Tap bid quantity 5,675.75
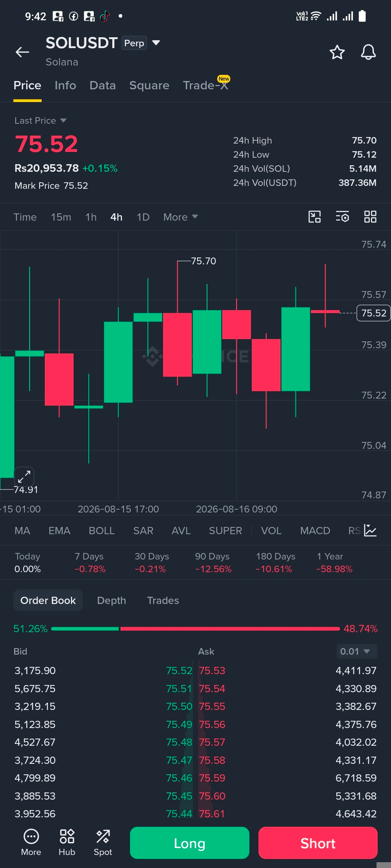 click(35, 689)
